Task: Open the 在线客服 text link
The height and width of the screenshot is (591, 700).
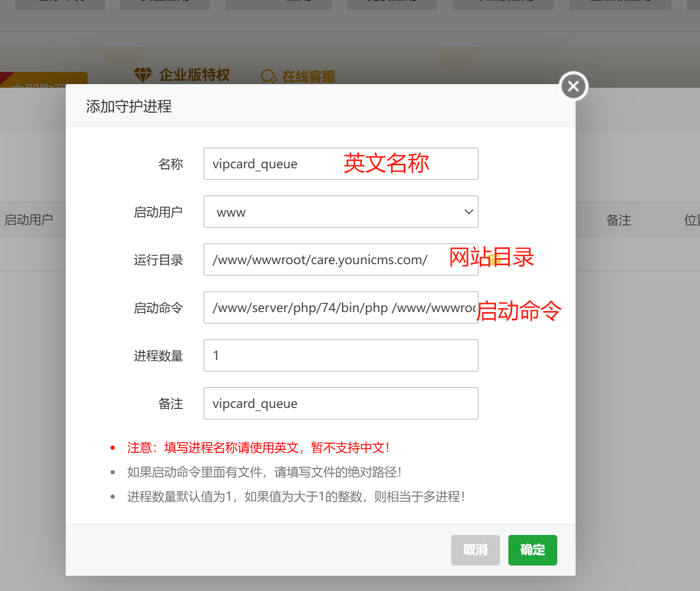Action: pos(308,77)
